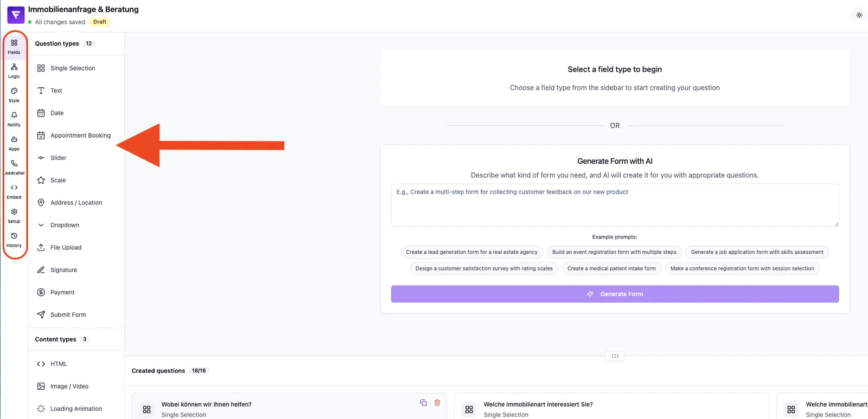868x419 pixels.
Task: Add a File Upload field
Action: point(76,247)
